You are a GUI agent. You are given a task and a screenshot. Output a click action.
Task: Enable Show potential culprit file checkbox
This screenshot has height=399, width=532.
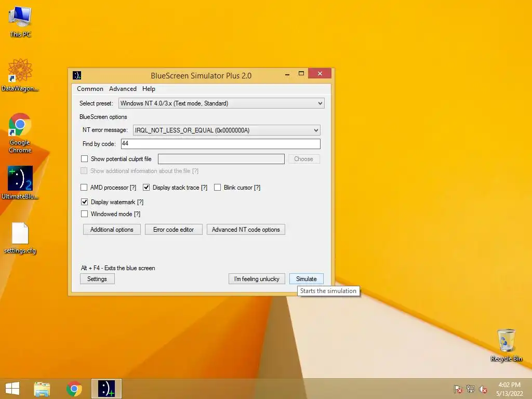85,159
